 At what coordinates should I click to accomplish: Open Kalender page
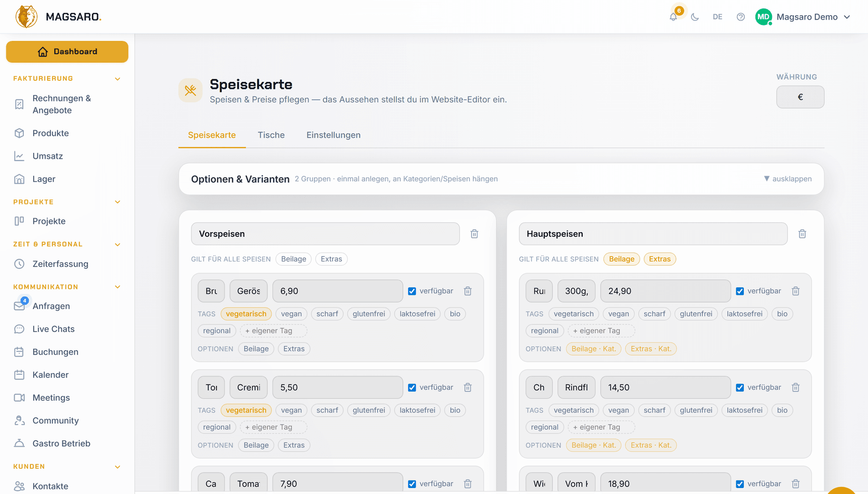67,375
